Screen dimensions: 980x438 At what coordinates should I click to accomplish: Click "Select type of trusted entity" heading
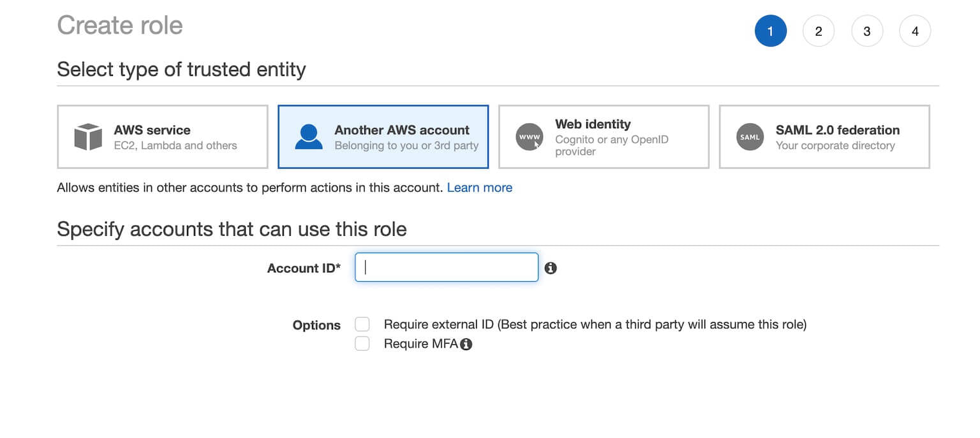click(181, 69)
